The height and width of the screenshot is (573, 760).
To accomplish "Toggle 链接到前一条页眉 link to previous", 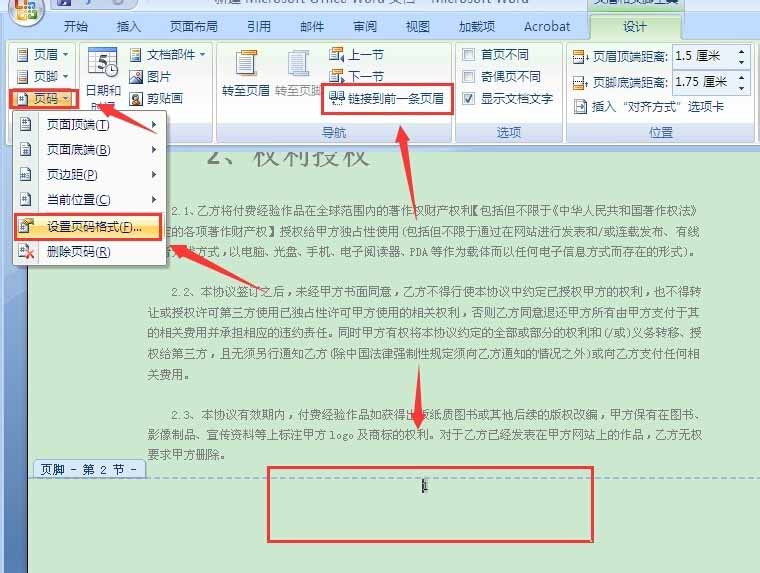I will point(387,99).
